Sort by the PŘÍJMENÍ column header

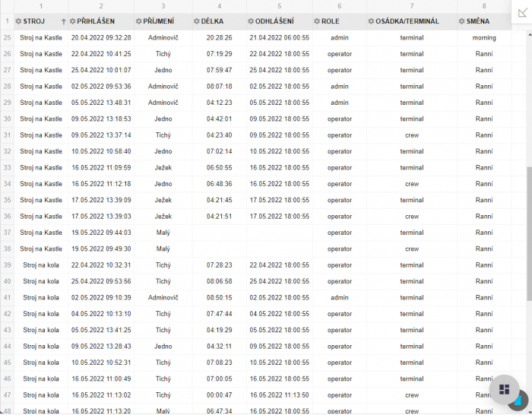158,21
